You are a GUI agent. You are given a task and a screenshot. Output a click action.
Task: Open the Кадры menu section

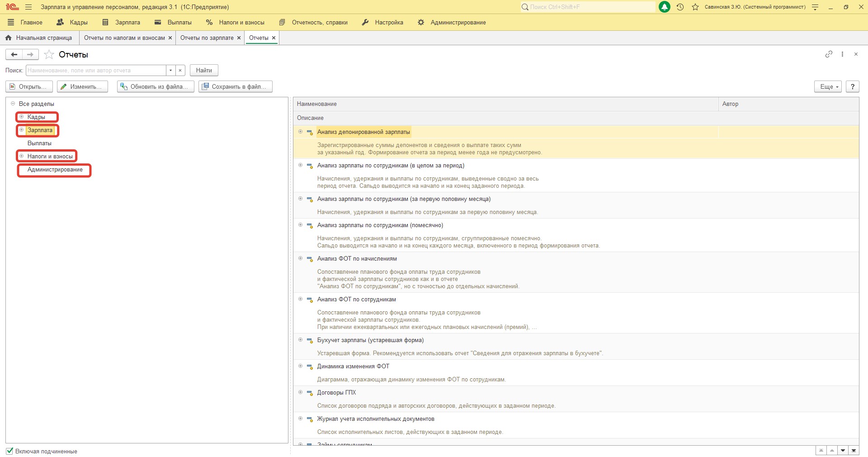[72, 22]
